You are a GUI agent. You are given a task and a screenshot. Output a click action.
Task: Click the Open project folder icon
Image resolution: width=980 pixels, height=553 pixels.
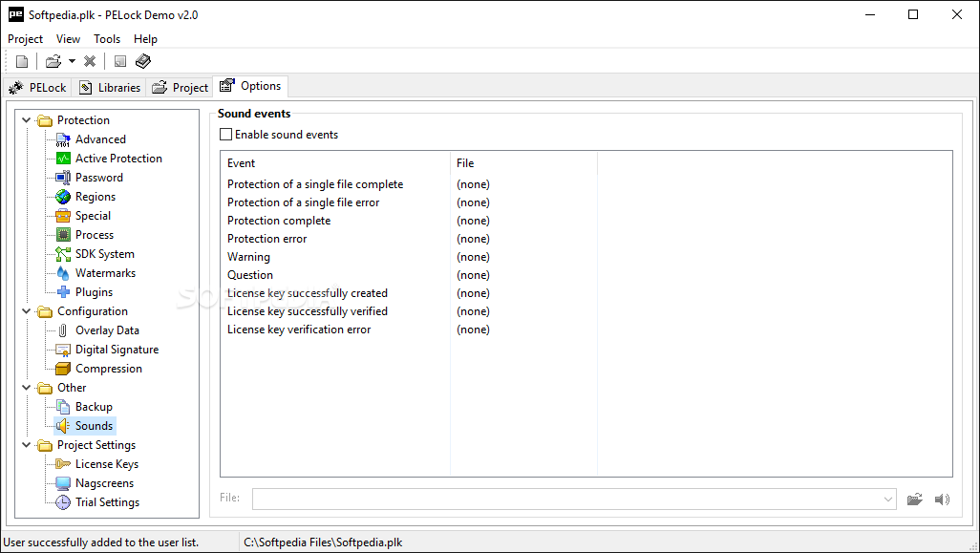click(53, 61)
